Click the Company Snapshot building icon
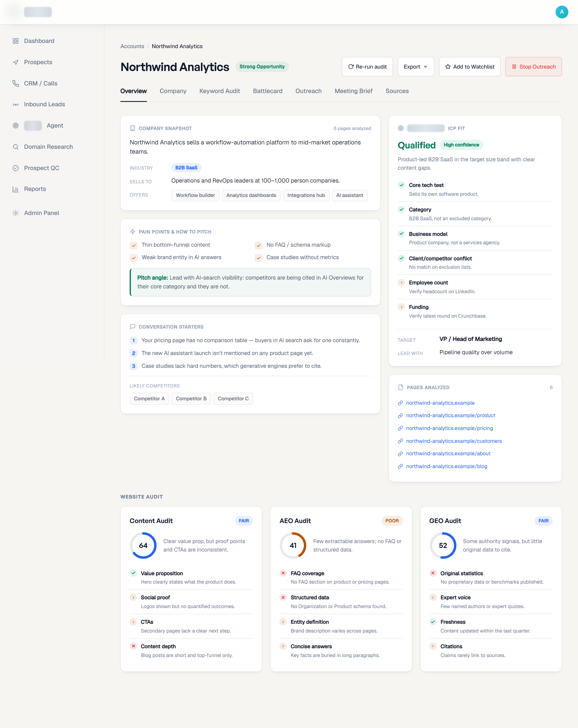578x728 pixels. coord(132,128)
